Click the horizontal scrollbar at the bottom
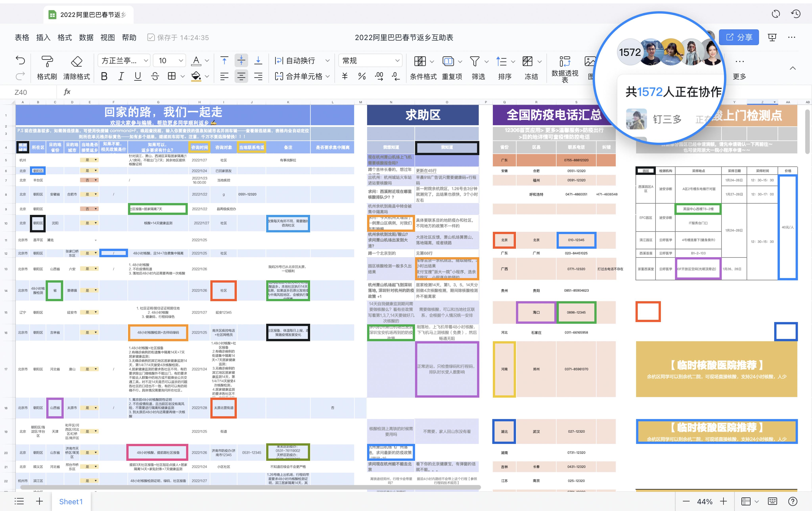The image size is (812, 511). pyautogui.click(x=250, y=487)
